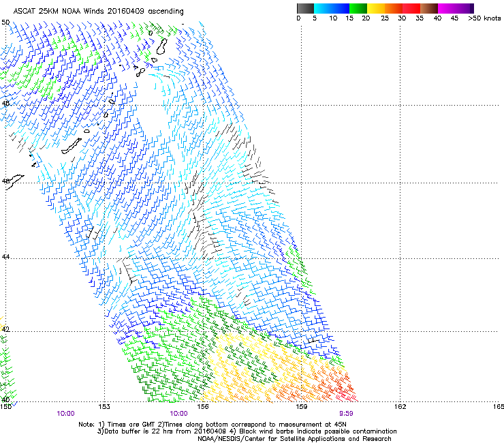The image size is (504, 443).
Task: Click the title 'ASCAT 25KM NOAA Winds 20160409 ascending'
Action: 98,12
